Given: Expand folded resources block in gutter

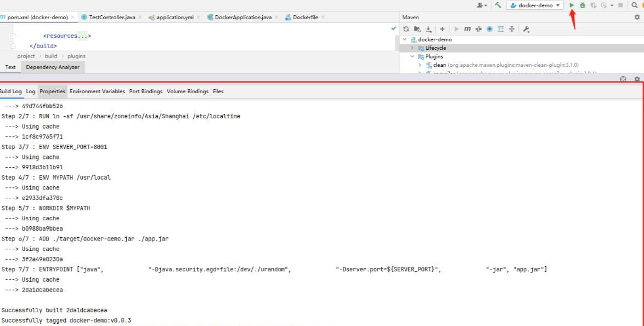Looking at the screenshot, I should coord(13,36).
